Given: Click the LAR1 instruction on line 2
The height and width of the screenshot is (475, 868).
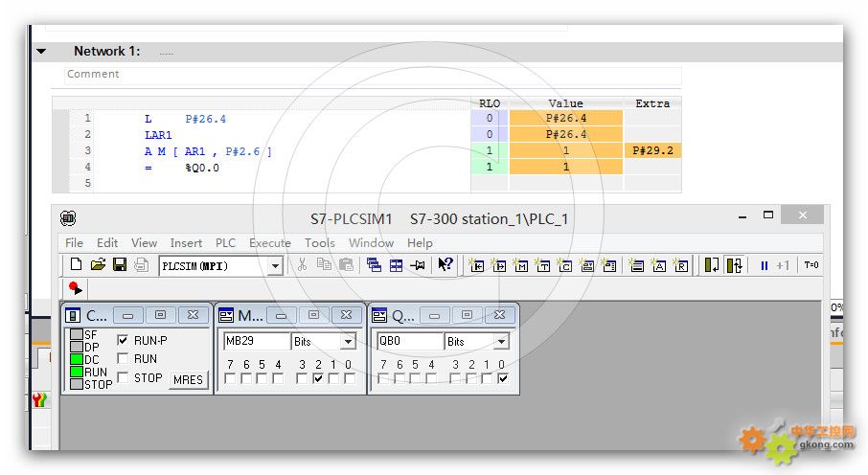Looking at the screenshot, I should point(158,134).
